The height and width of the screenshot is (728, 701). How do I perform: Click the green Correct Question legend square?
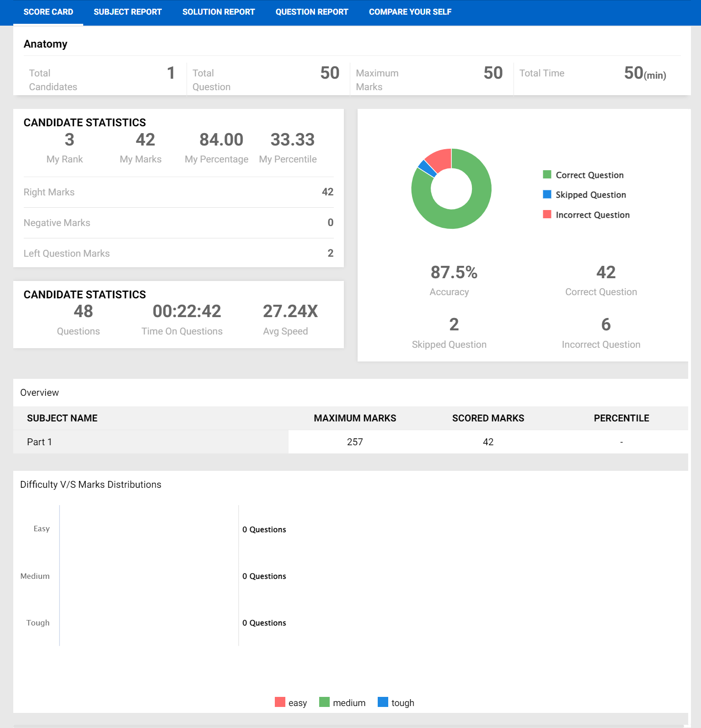(547, 174)
